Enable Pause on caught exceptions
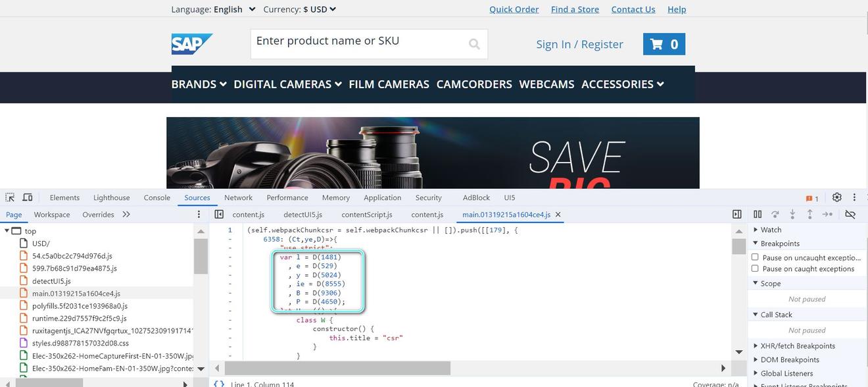 pyautogui.click(x=755, y=269)
